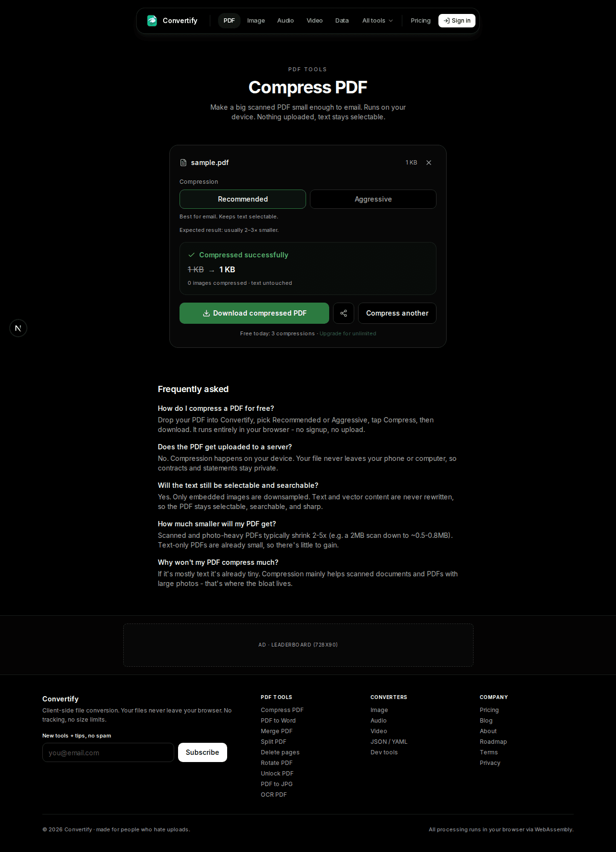Follow the Upgrade for unlimited link
Screen dimensions: 616x852
click(x=348, y=333)
